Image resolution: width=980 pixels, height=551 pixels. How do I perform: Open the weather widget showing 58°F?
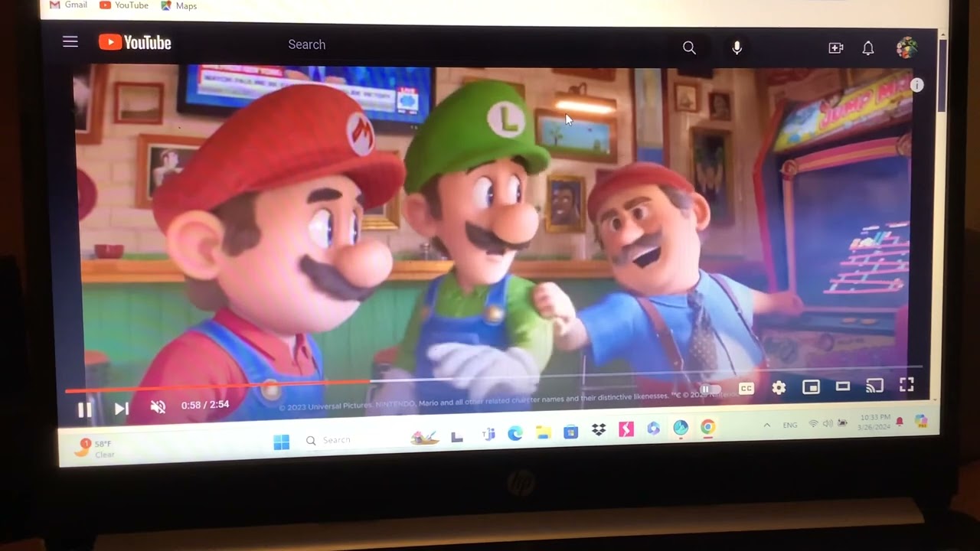[x=93, y=448]
